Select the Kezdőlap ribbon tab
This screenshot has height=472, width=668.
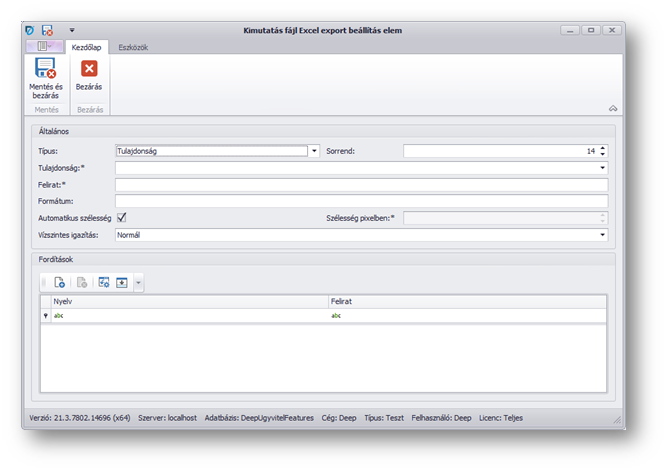point(87,47)
